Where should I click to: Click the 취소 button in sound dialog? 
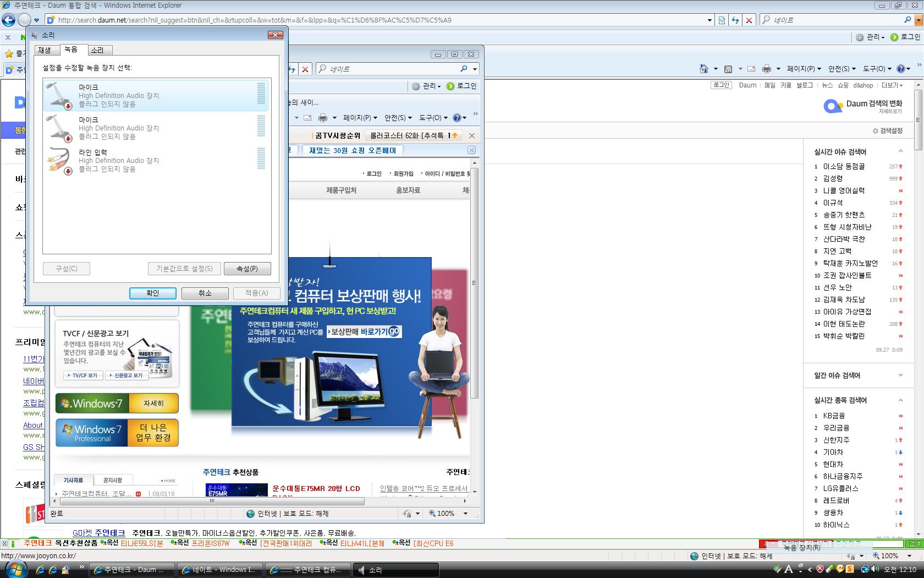coord(205,293)
